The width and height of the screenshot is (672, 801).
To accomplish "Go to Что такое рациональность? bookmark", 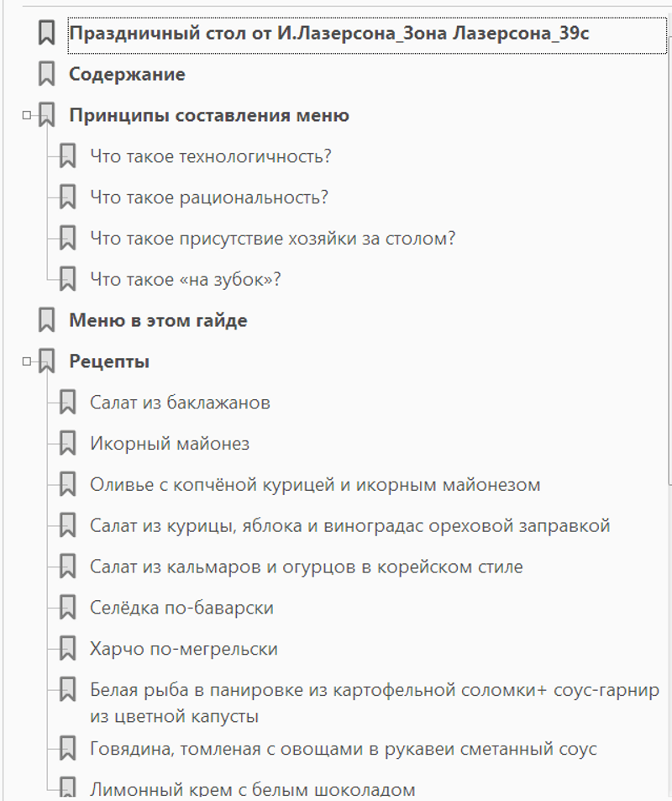I will (x=208, y=198).
